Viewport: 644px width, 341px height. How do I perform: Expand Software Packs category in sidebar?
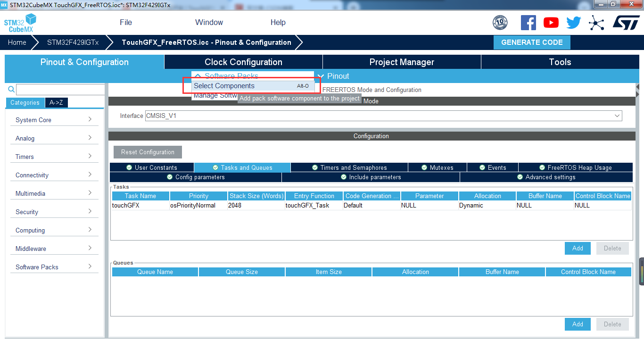point(54,267)
